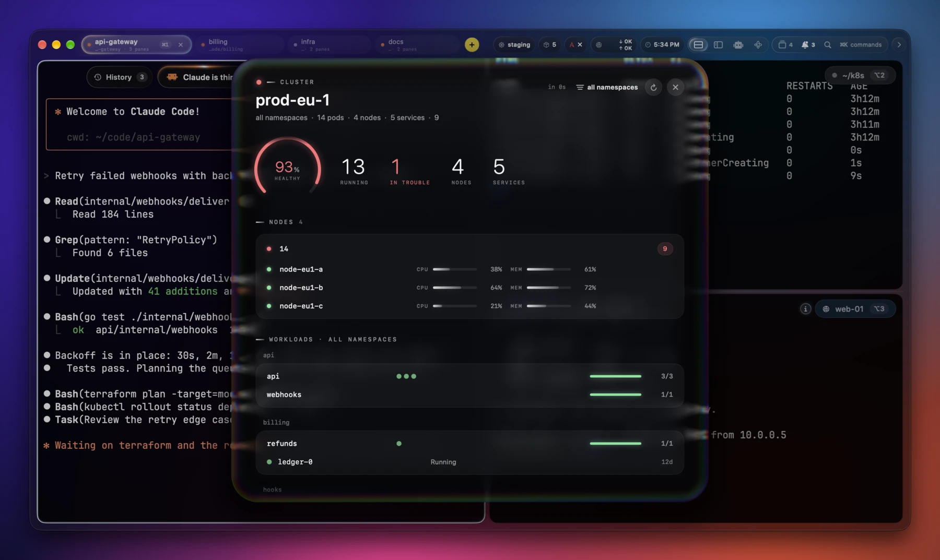Click the 1 In Trouble stat

click(409, 171)
